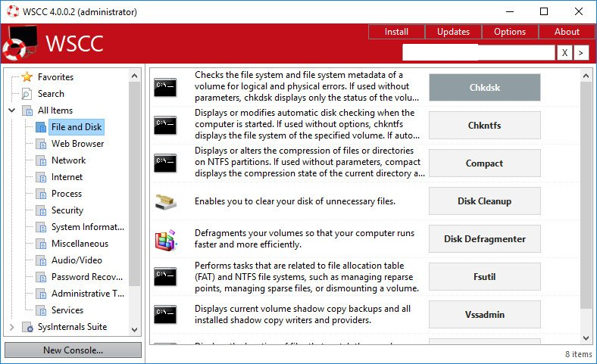Click the File and Disk page icon
597x364 pixels.
(41, 127)
